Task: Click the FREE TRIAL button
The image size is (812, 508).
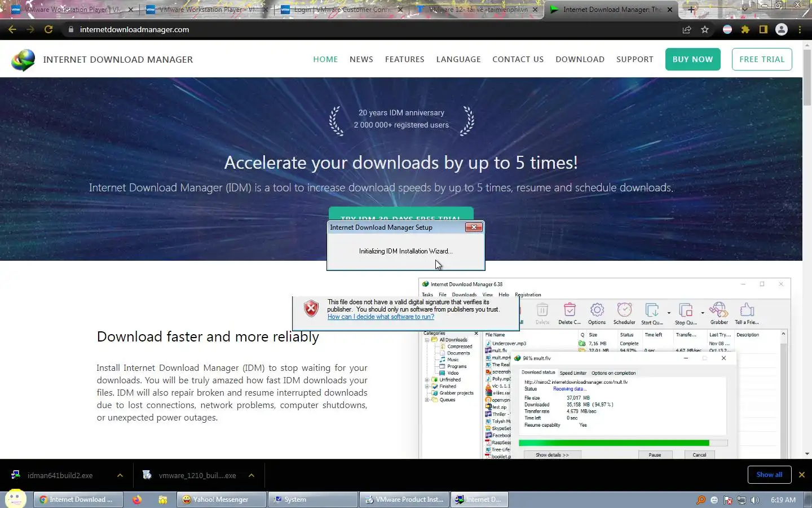Action: 762,59
